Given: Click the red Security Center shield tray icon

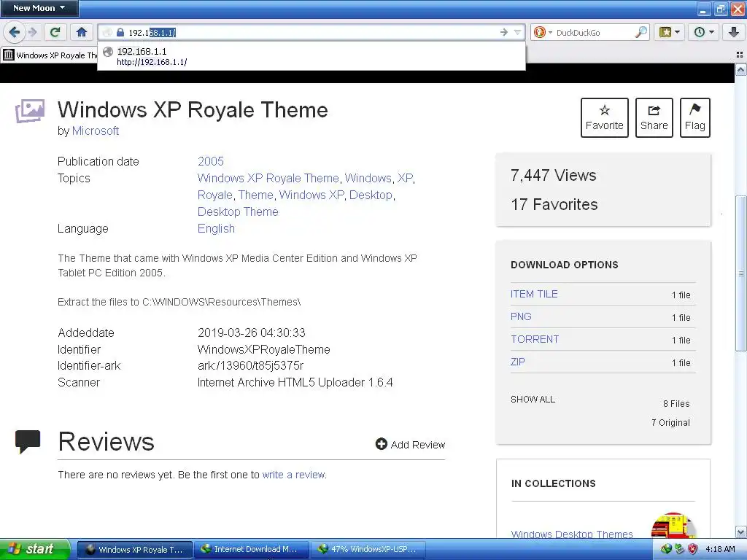Looking at the screenshot, I should 693,549.
